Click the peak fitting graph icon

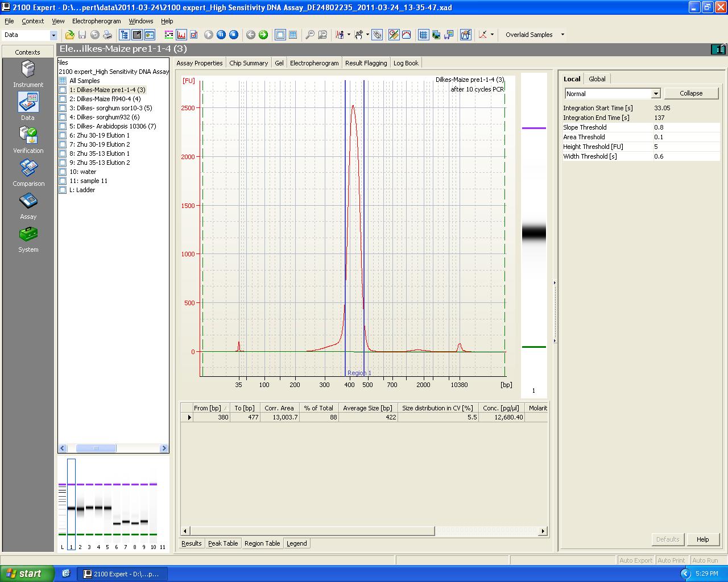tap(465, 35)
